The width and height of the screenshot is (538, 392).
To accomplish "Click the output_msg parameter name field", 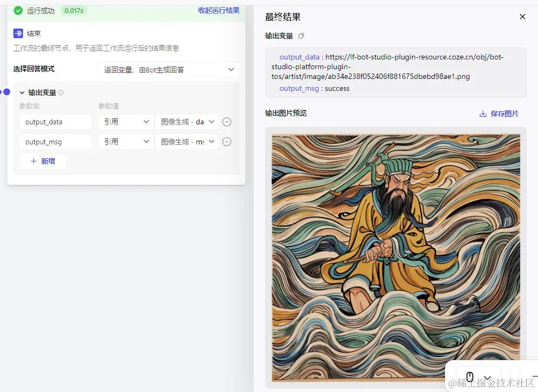I will tap(56, 142).
